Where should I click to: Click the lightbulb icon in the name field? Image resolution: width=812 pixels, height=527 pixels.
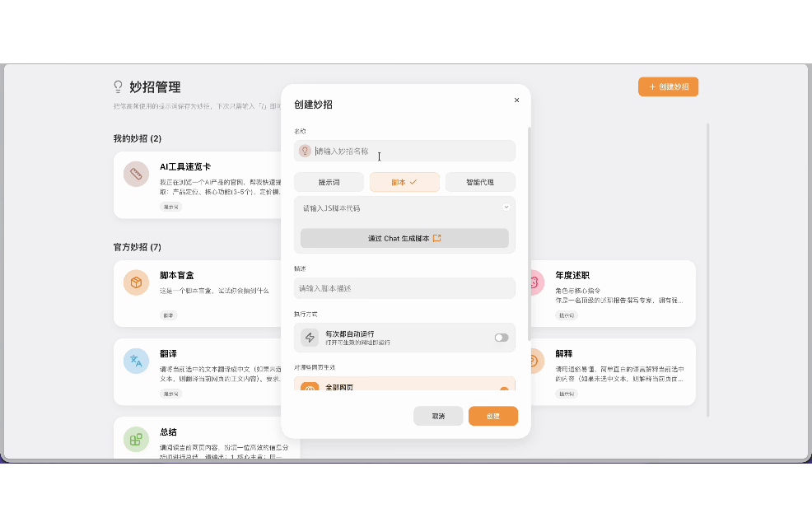pyautogui.click(x=305, y=151)
